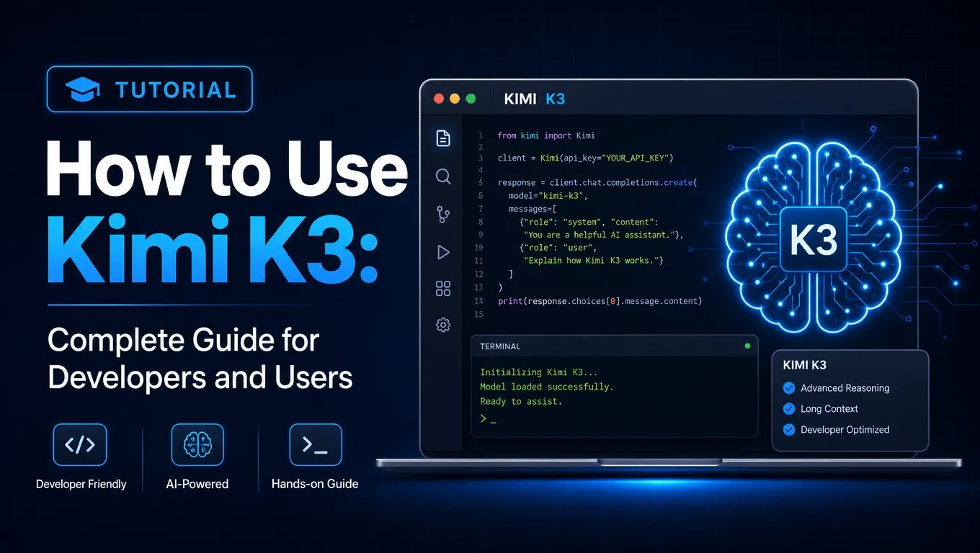Toggle the Advanced Reasoning checkmark

coord(788,388)
